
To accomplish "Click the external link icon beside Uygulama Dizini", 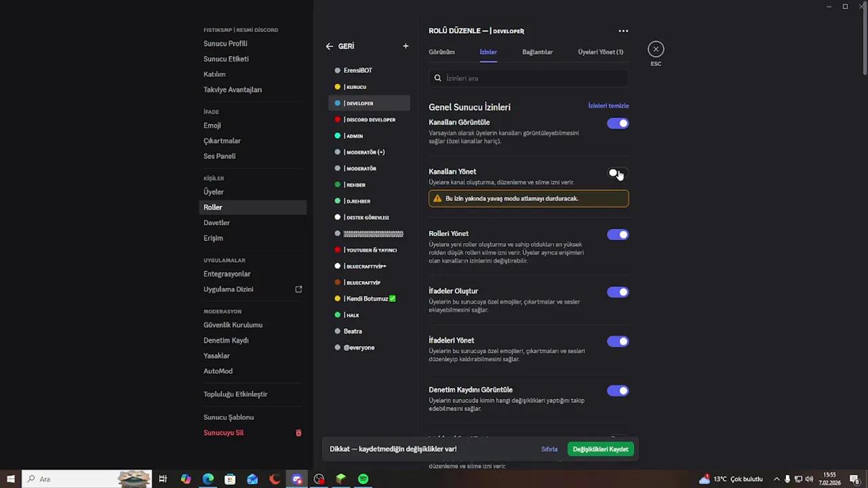I will pos(298,289).
